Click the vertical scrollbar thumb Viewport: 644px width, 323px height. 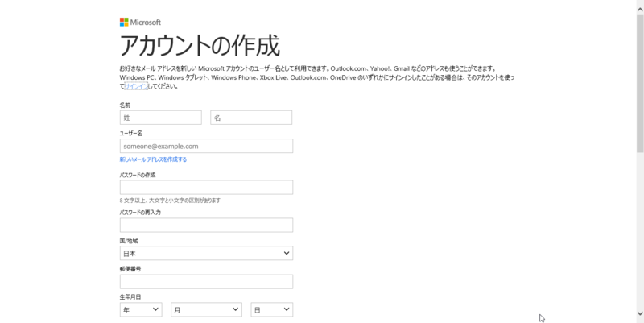coord(640,82)
